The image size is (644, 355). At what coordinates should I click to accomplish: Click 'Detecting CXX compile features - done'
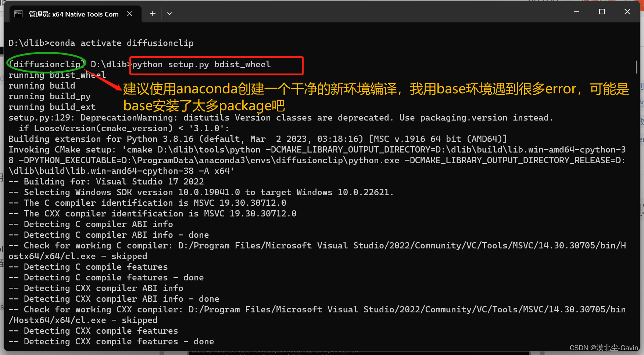coord(111,341)
